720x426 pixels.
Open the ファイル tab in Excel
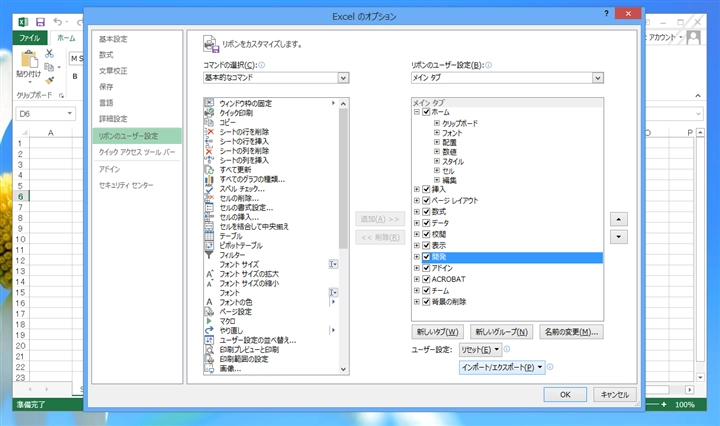pos(29,38)
